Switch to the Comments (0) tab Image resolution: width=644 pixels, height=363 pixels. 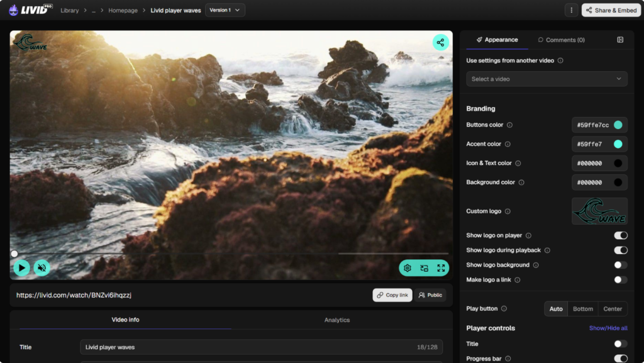point(561,40)
